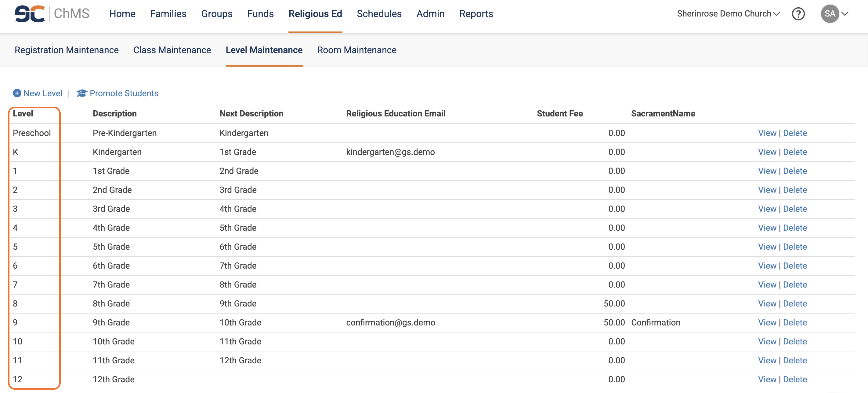Go to the Reports menu

coord(476,14)
